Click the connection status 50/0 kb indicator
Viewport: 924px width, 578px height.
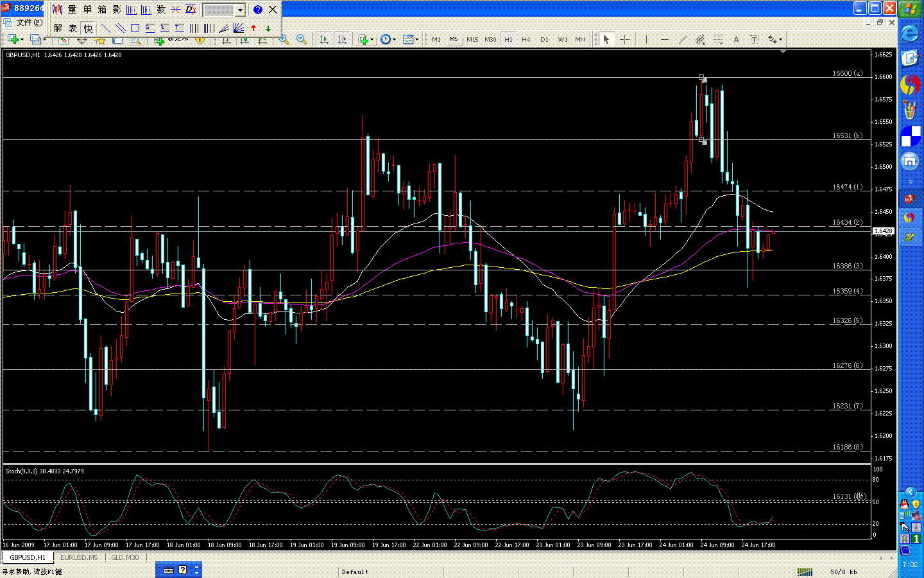click(x=843, y=572)
